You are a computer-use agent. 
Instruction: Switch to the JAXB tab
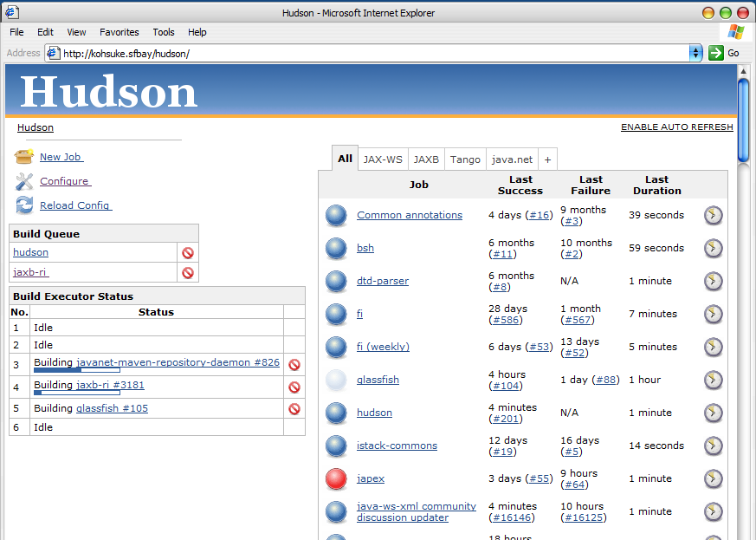coord(426,159)
